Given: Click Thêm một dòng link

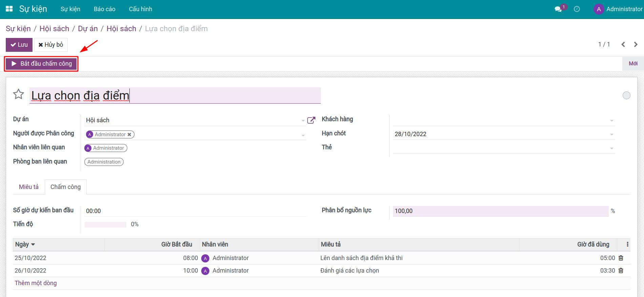Looking at the screenshot, I should click(x=36, y=283).
